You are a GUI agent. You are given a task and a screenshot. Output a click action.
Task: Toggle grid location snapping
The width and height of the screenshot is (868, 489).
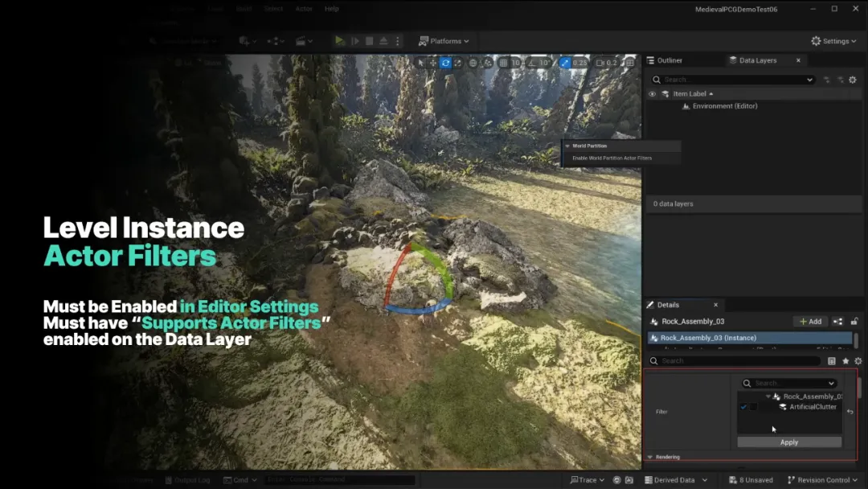503,63
